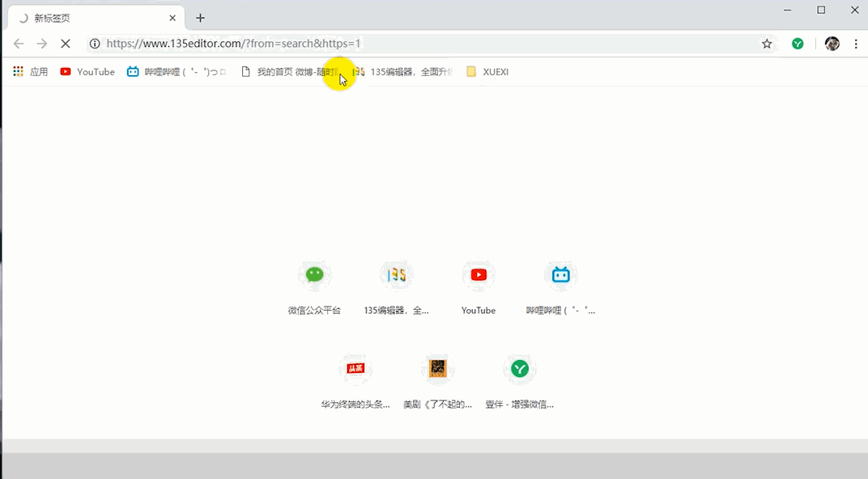Open the 哔哩哔哩 bookmark in the bookmarks bar
868x479 pixels.
coord(177,71)
